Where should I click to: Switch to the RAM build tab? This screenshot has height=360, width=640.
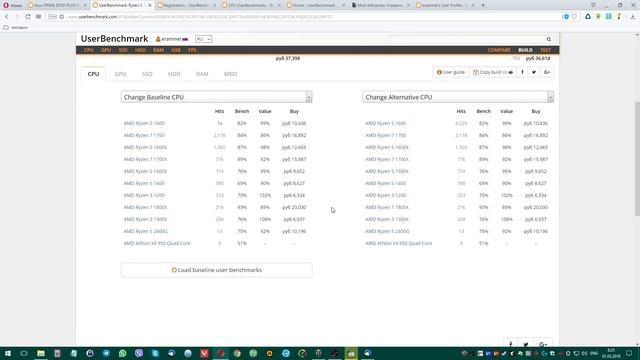[x=202, y=74]
